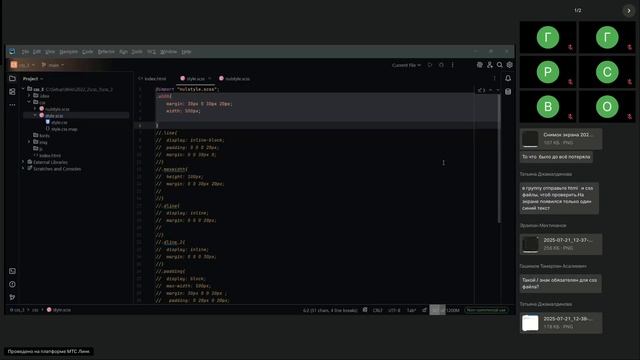Click muted microphone icon on participant Р

(x=570, y=82)
